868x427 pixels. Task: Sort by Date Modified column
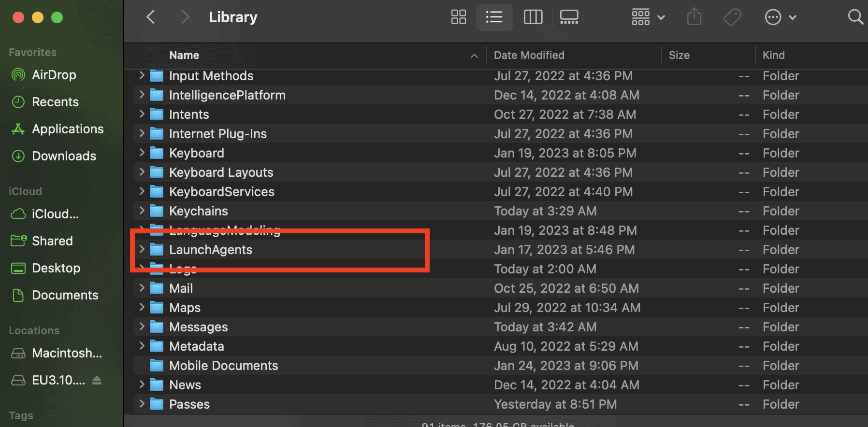(x=529, y=55)
